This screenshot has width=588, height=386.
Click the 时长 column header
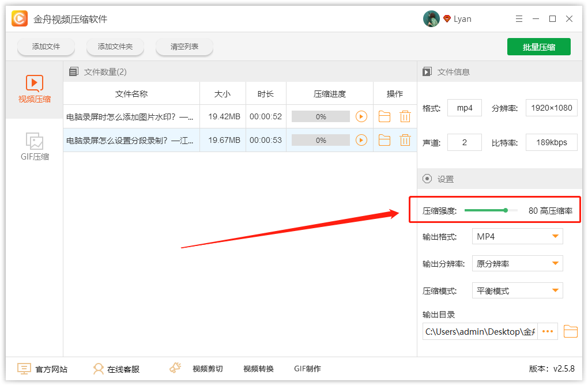tap(266, 94)
